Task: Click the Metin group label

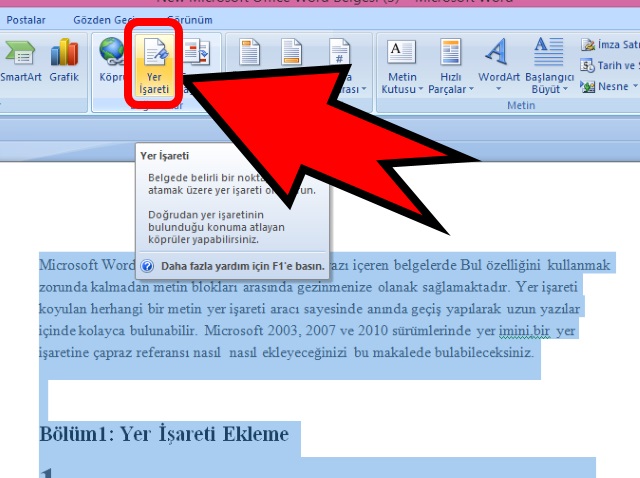Action: [521, 105]
